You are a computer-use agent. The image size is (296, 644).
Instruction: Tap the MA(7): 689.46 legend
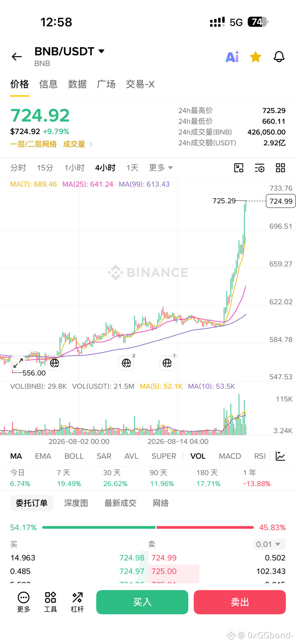(x=34, y=184)
